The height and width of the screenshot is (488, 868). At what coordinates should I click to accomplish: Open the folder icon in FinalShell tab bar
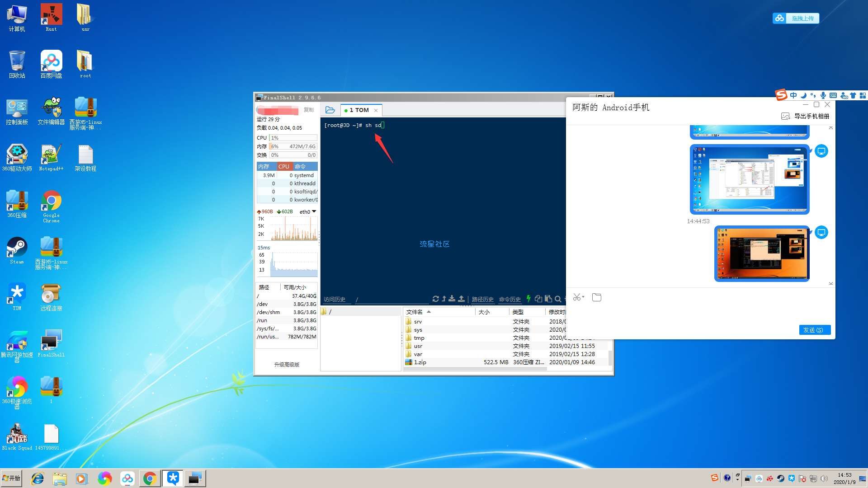pos(330,110)
